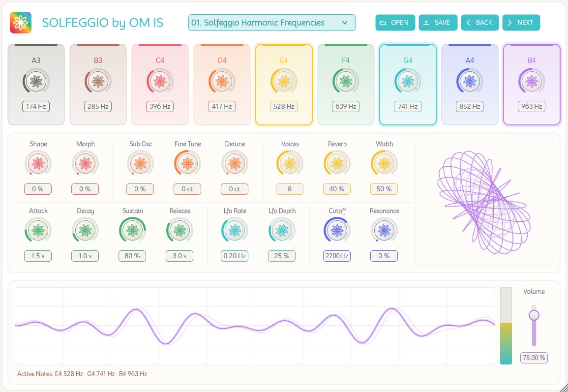The width and height of the screenshot is (568, 392).
Task: Activate the A4 note card
Action: point(470,85)
